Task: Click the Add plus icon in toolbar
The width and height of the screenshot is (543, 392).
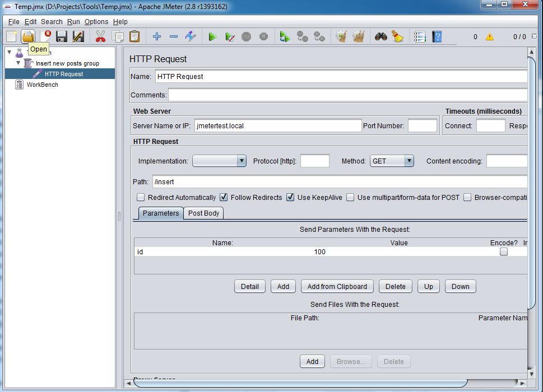Action: click(157, 37)
